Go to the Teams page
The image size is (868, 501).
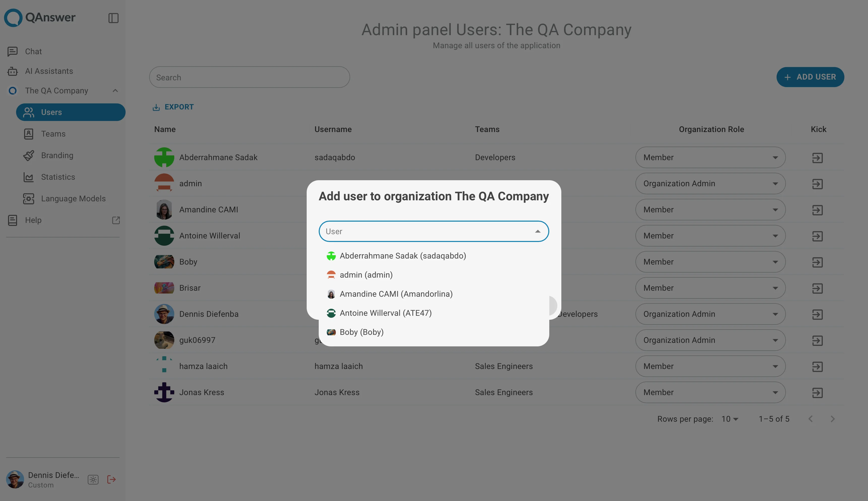click(53, 134)
